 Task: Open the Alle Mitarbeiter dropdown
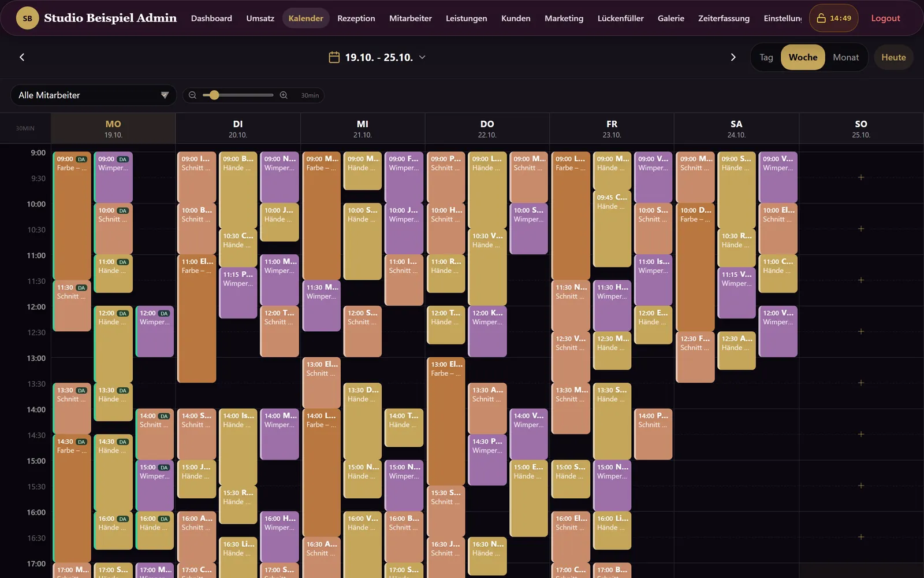coord(94,95)
